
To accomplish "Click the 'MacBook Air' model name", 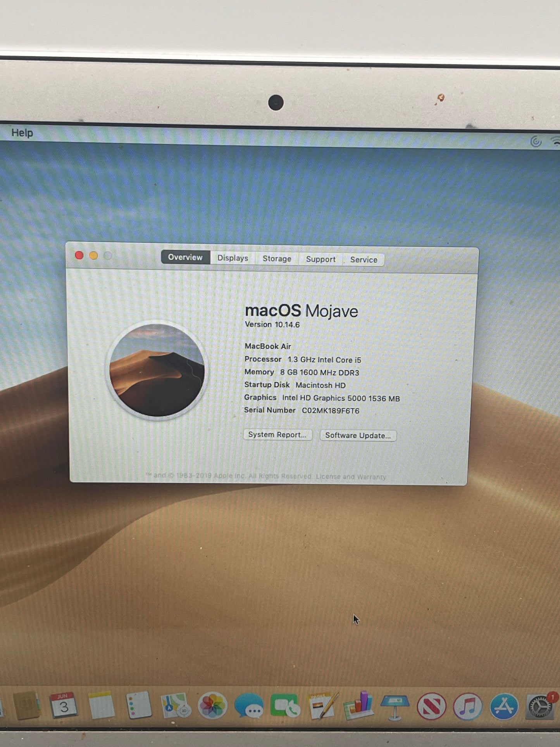I will [x=268, y=346].
